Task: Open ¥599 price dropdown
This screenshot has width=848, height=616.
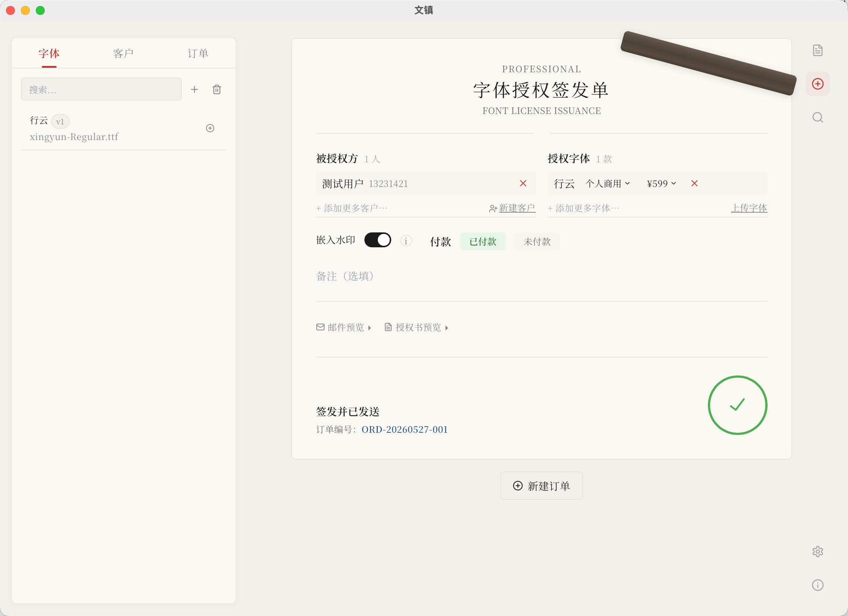Action: (x=661, y=184)
